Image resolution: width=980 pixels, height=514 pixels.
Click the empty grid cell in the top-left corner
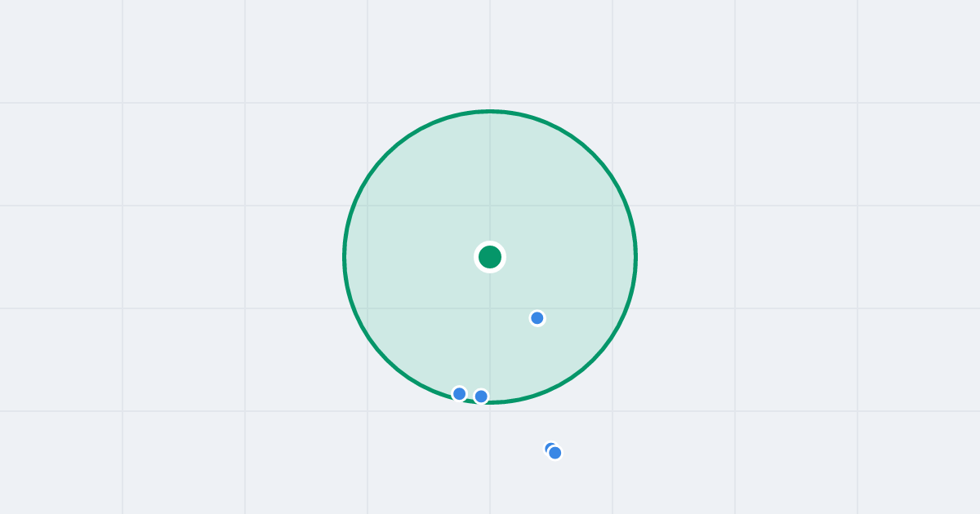[x=61, y=51]
